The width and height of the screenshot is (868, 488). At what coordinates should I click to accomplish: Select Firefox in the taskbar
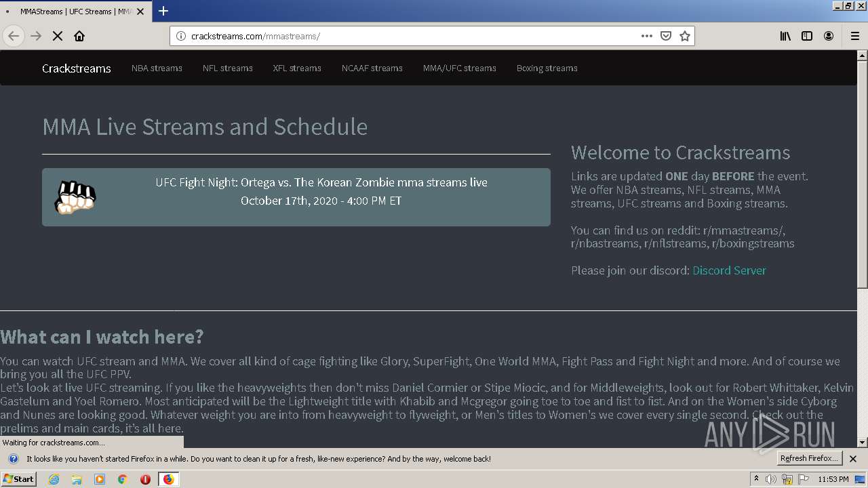(168, 479)
